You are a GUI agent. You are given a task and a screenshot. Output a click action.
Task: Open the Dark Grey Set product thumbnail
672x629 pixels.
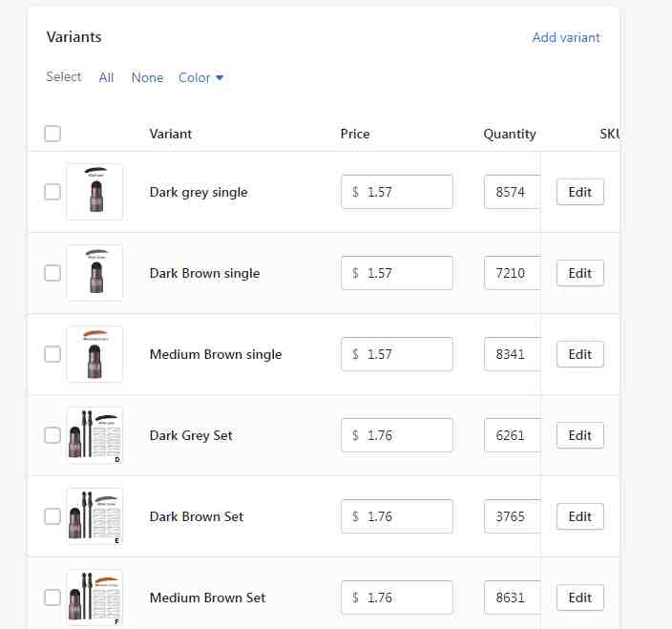[94, 435]
